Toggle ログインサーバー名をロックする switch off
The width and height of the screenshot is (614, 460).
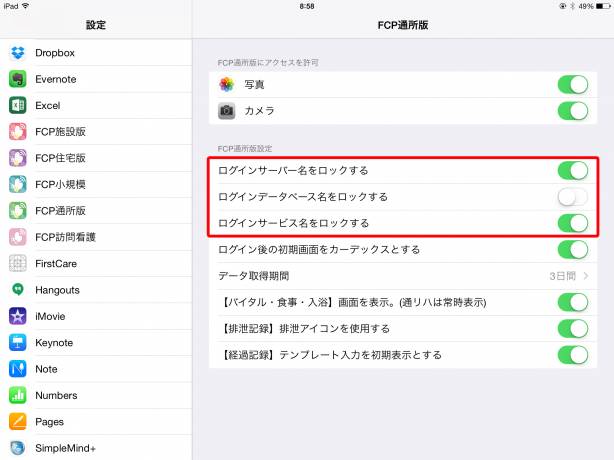(572, 171)
